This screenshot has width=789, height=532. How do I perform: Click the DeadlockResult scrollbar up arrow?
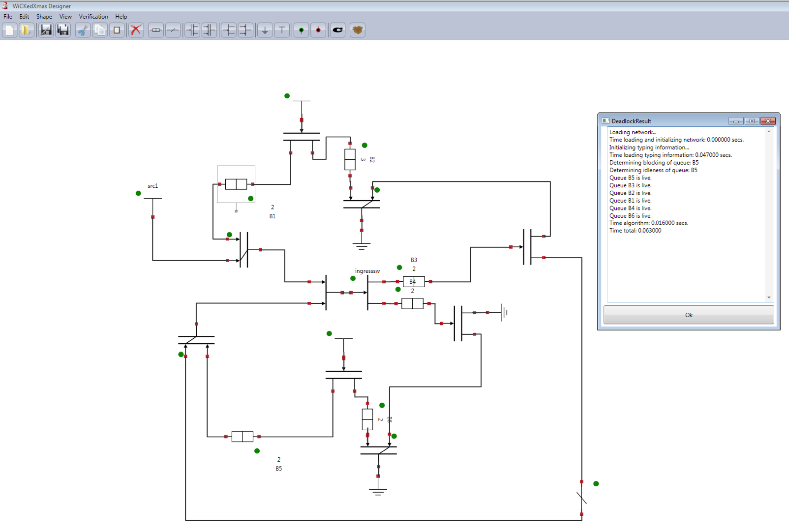(x=769, y=132)
